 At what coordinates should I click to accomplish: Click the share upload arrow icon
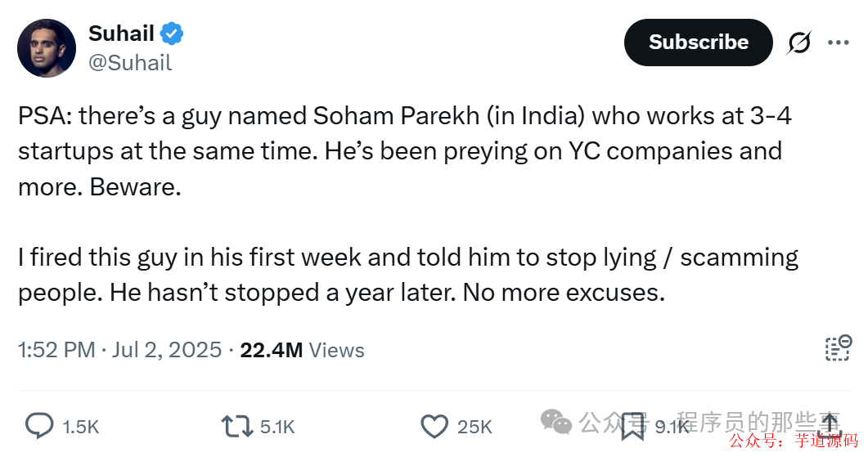(830, 424)
